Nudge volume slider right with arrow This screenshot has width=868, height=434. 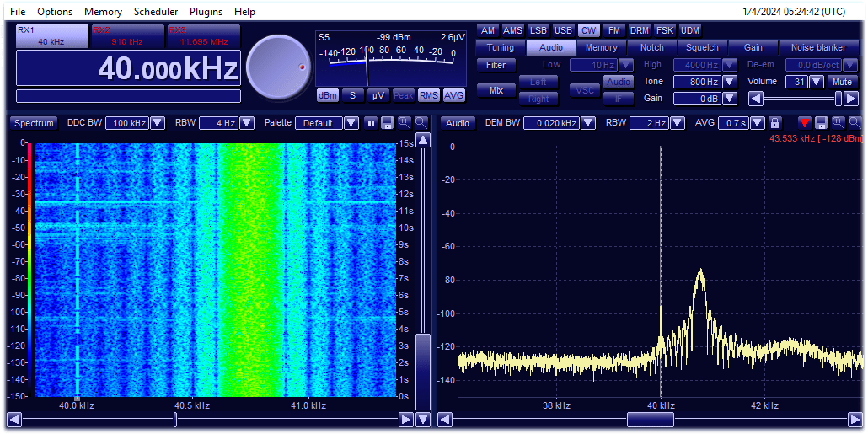851,99
